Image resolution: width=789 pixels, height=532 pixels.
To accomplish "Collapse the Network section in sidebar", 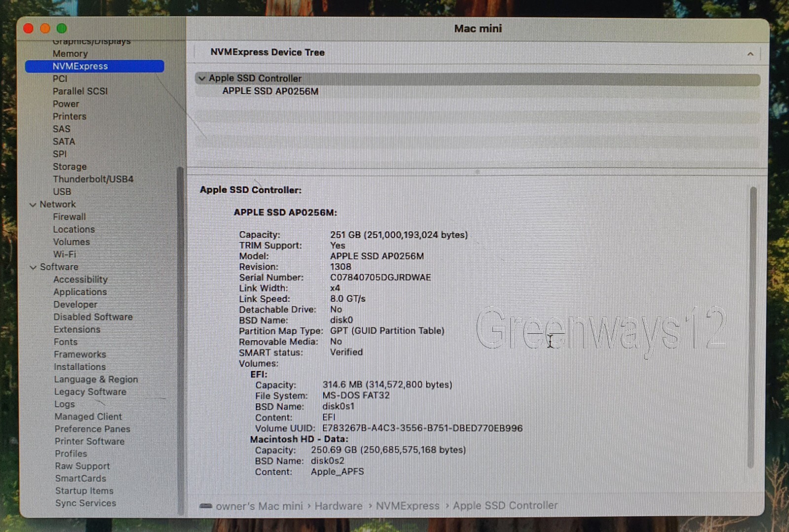I will pyautogui.click(x=33, y=205).
